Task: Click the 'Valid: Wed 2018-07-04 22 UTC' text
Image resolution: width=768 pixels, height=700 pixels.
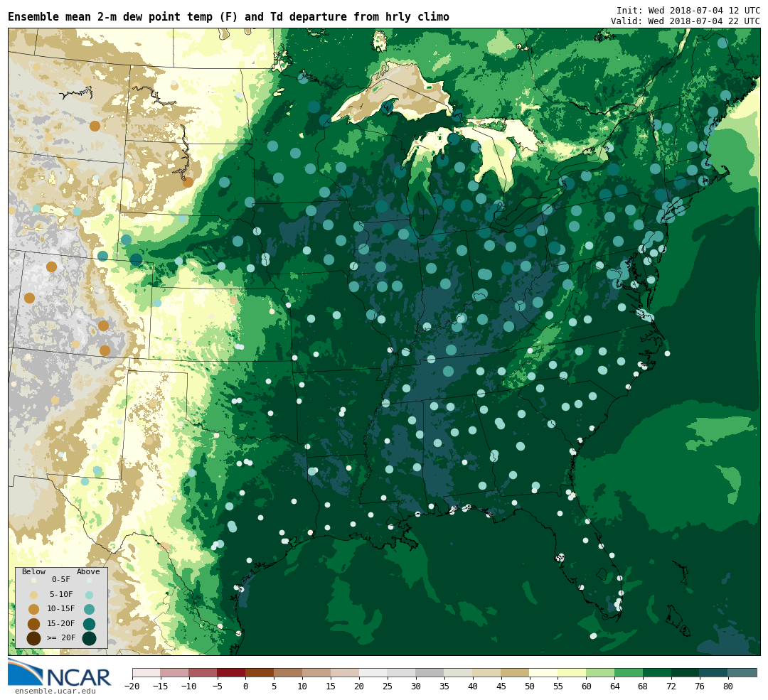Action: 686,21
